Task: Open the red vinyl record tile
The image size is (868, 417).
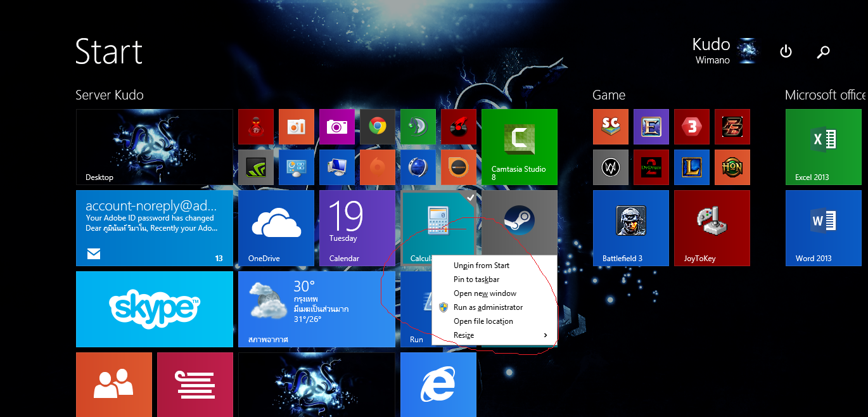Action: (x=459, y=127)
